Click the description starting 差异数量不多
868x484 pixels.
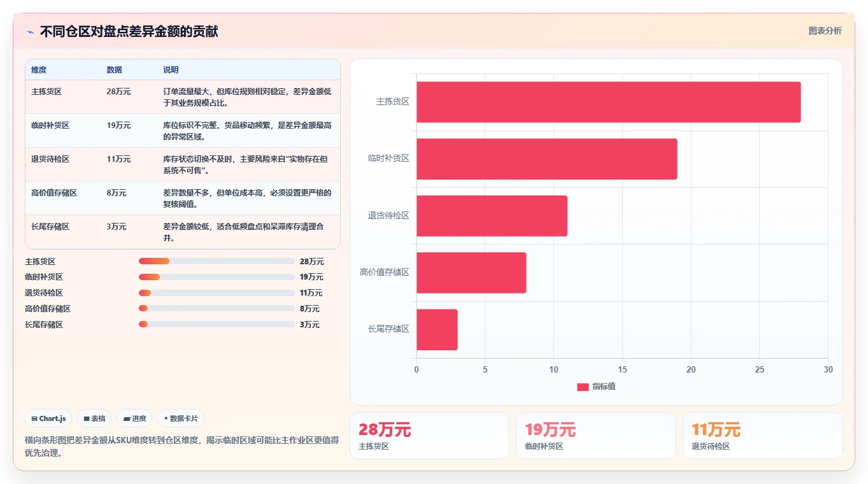coord(247,198)
